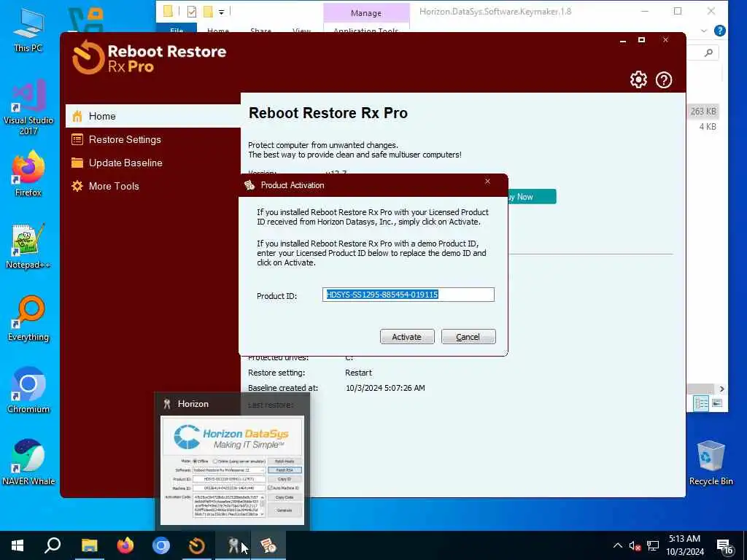Close the Product Activation dialog
This screenshot has width=747, height=560.
(x=487, y=182)
